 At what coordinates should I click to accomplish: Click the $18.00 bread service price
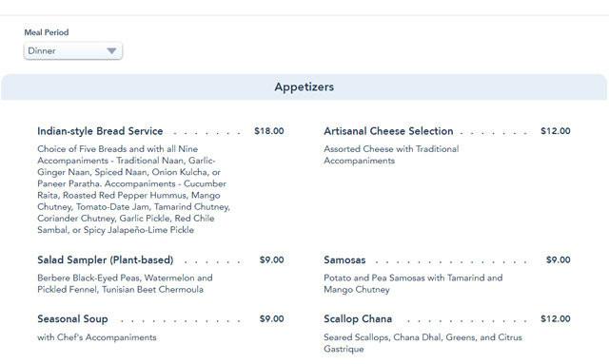click(268, 131)
